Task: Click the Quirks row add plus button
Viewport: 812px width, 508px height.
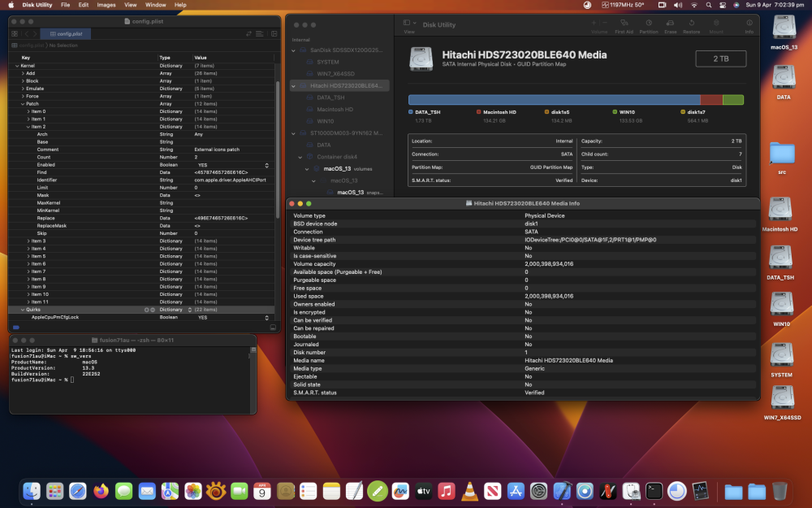Action: click(146, 310)
